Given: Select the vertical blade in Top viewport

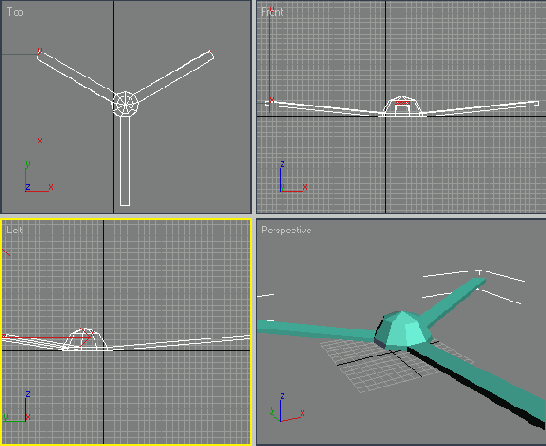Looking at the screenshot, I should tap(125, 161).
